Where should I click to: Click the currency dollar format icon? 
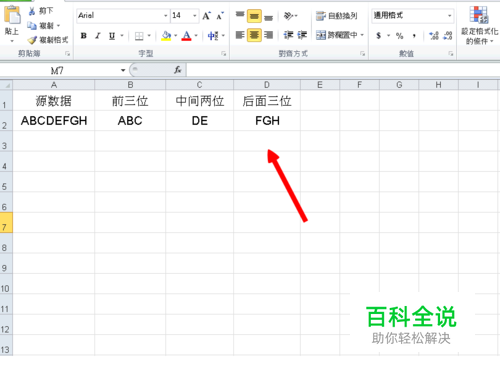378,35
